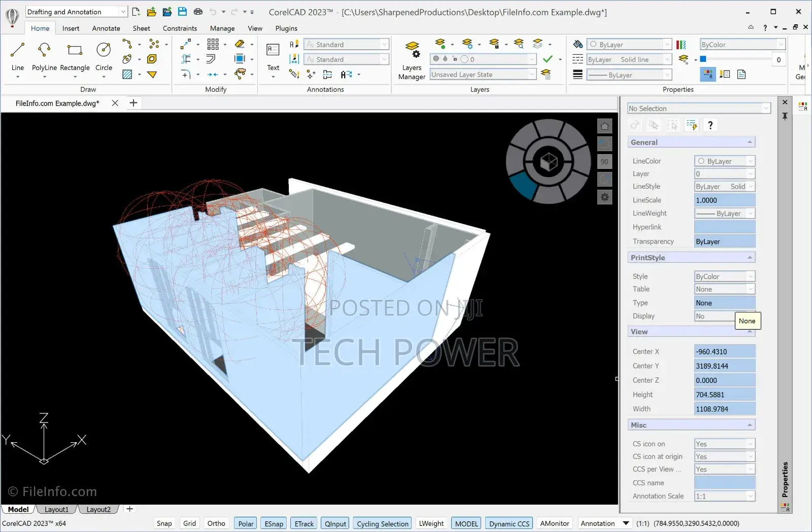Toggle LWeight display in status bar
This screenshot has height=532, width=812.
pos(431,523)
